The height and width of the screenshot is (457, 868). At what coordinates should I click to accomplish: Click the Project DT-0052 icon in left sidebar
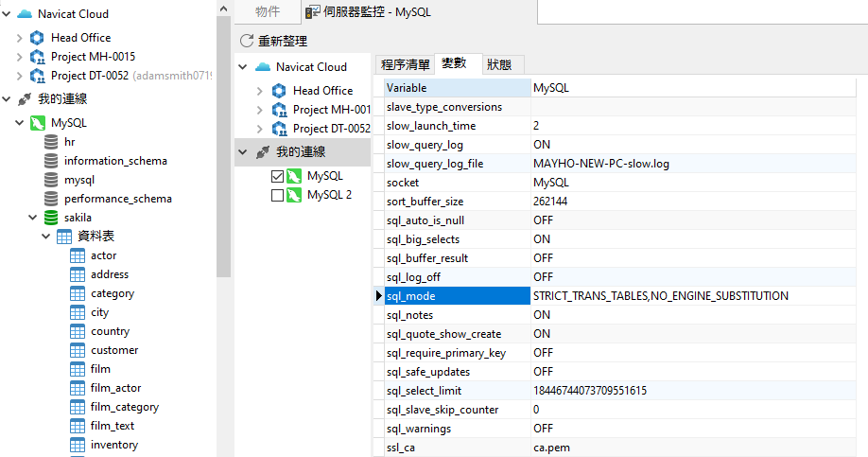coord(37,76)
